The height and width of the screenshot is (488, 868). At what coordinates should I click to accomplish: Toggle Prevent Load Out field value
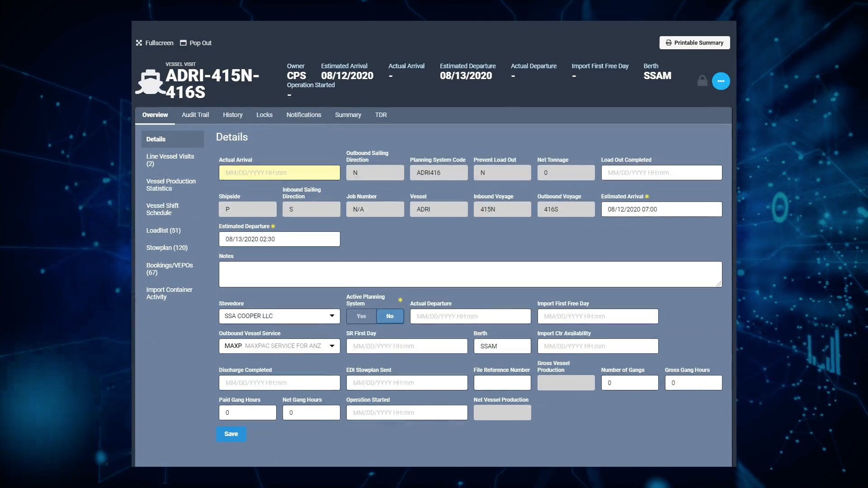pos(502,172)
